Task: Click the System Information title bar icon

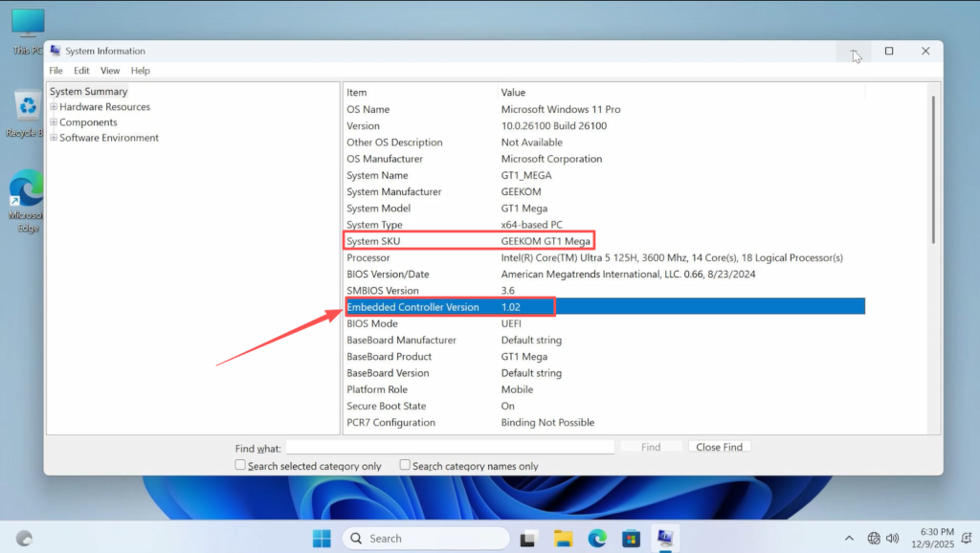Action: coord(56,51)
